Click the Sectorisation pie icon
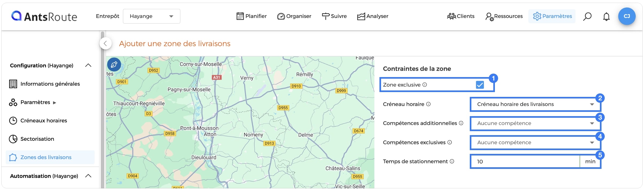Screen dimensions: 644x190 (13, 139)
